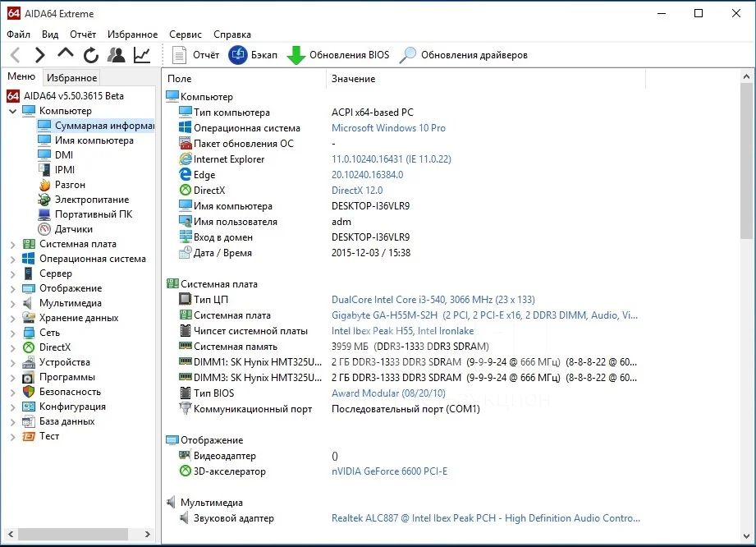756x547 pixels.
Task: Select База данных in the tree
Action: click(x=67, y=421)
